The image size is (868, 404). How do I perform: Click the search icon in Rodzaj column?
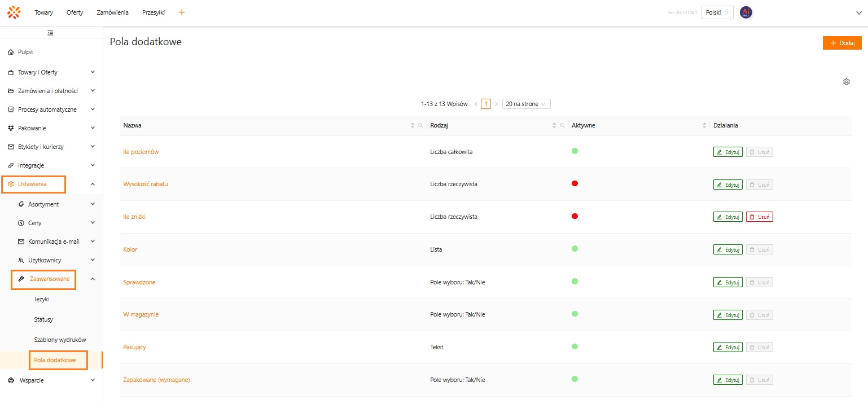(x=562, y=126)
